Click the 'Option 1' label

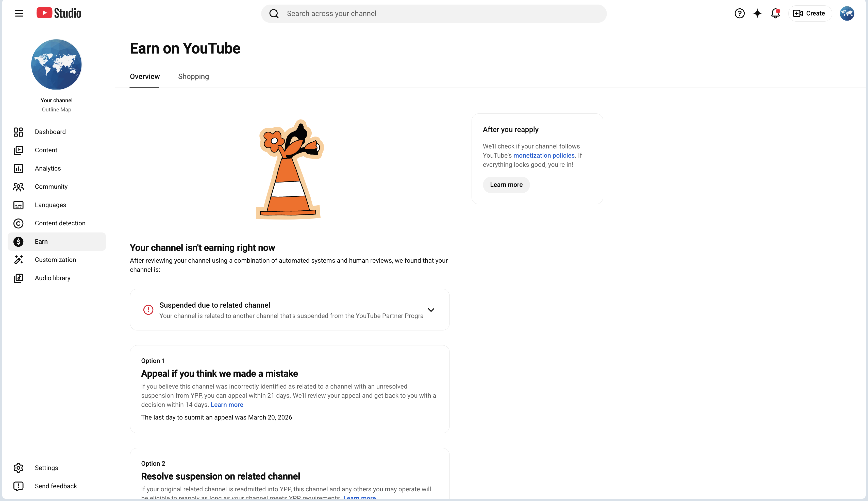click(153, 361)
